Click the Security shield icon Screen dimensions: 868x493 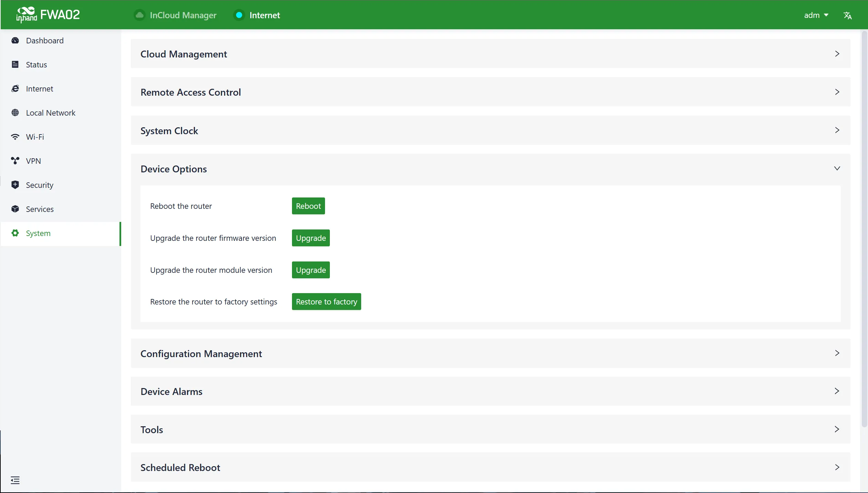pos(15,185)
